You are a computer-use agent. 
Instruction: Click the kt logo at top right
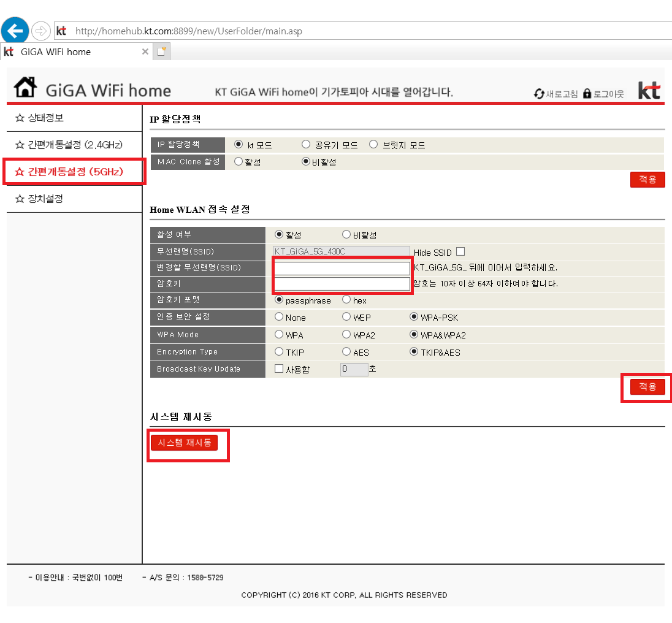pos(649,90)
